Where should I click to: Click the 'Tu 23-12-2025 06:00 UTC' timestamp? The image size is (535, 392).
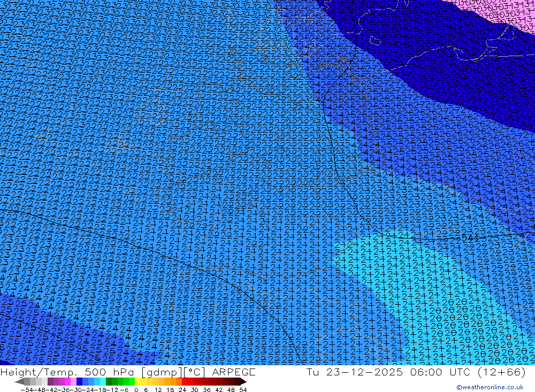point(388,372)
